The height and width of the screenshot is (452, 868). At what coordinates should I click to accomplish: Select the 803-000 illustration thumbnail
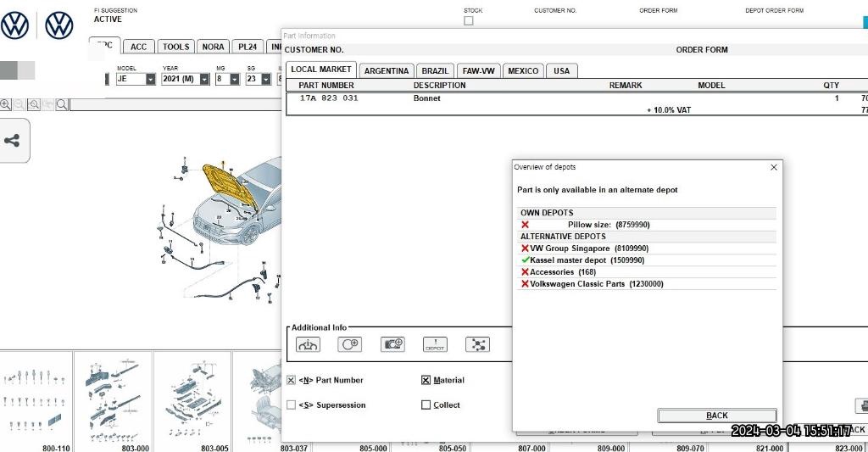113,399
